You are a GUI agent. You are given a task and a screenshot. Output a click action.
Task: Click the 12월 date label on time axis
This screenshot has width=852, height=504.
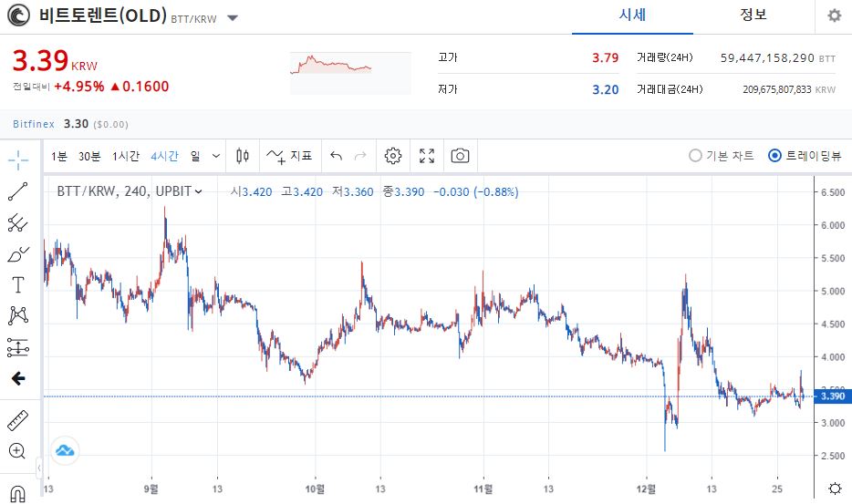coord(646,489)
